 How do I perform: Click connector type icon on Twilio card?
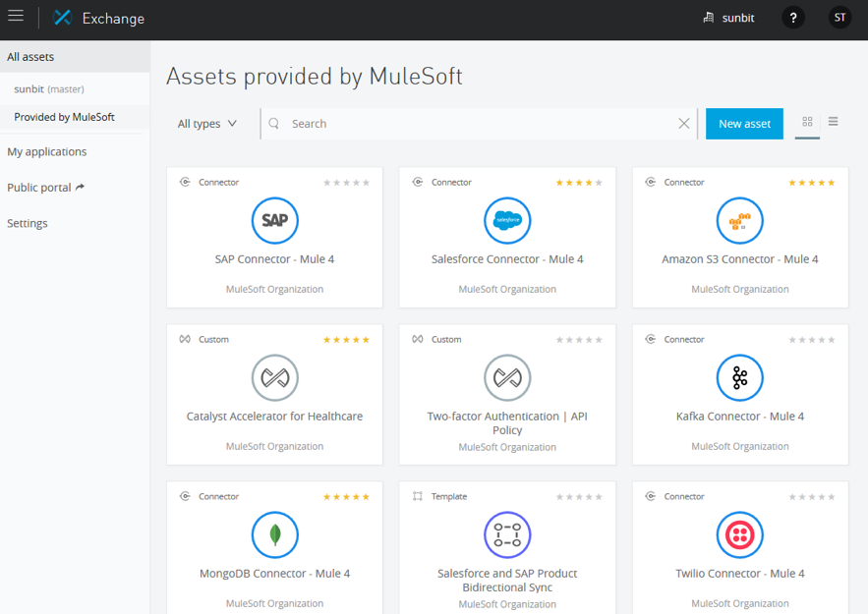click(x=651, y=496)
